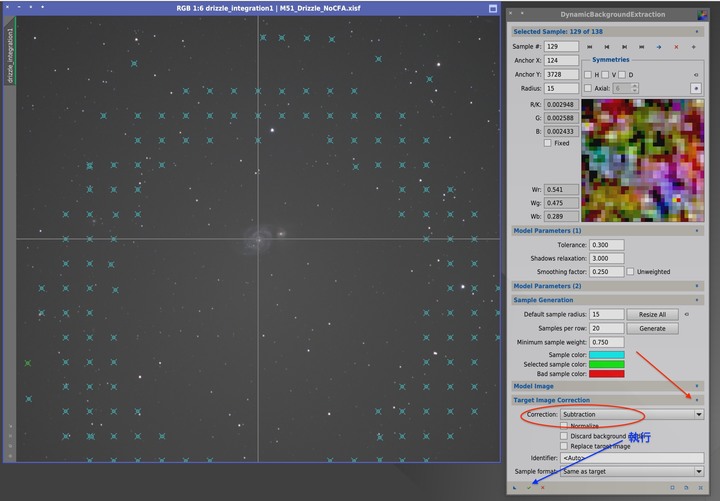The width and height of the screenshot is (720, 501).
Task: Pick the green Selected sample color swatch
Action: pos(607,365)
